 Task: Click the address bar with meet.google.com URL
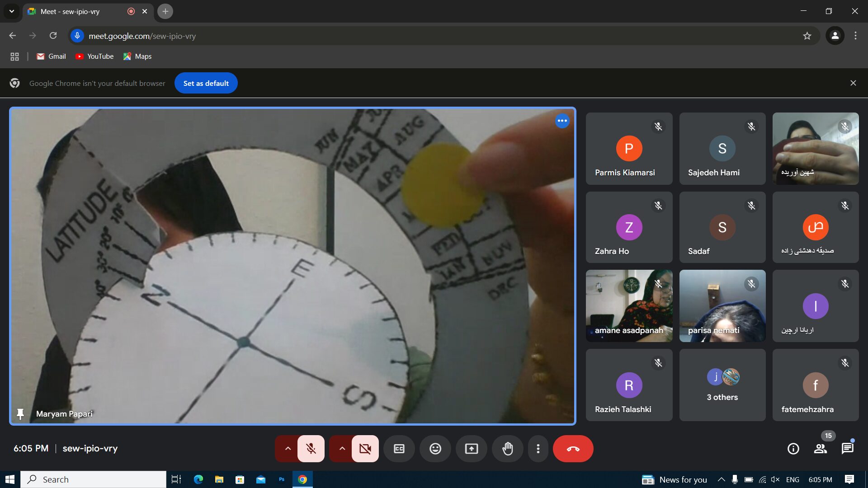443,36
